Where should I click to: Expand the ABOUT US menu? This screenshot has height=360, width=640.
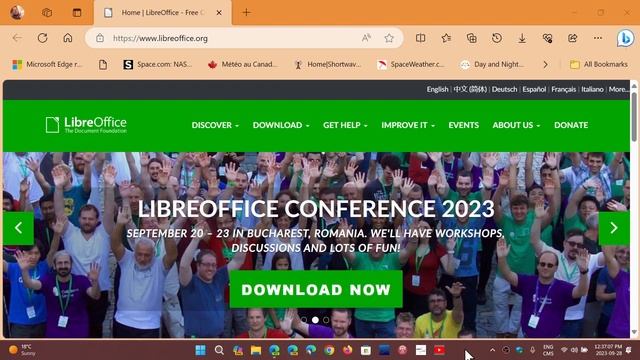[516, 125]
